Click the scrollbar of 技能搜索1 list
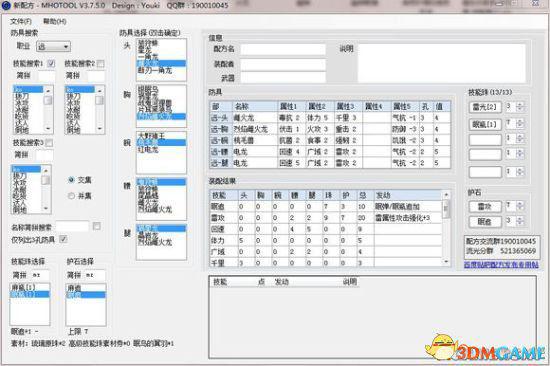Screen dimensions: 550x366 click(48, 109)
